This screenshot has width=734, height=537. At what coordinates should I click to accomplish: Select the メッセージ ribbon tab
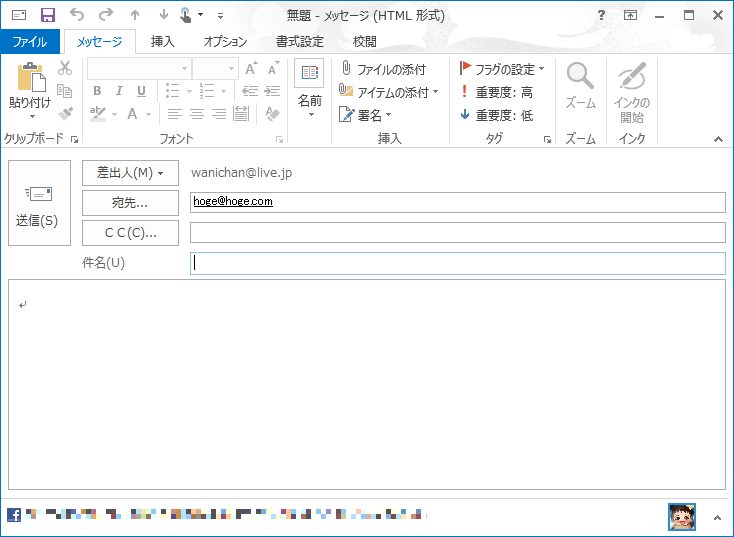tap(100, 42)
